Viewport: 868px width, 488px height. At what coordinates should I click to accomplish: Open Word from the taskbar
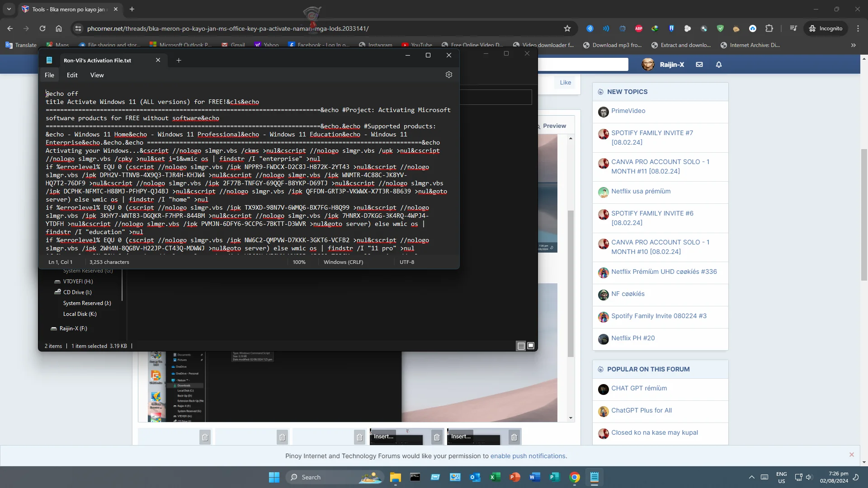tap(534, 477)
